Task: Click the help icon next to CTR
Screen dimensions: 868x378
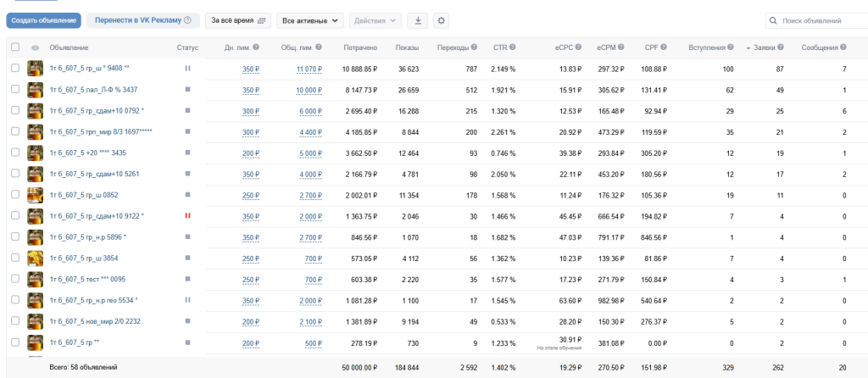Action: pyautogui.click(x=513, y=47)
